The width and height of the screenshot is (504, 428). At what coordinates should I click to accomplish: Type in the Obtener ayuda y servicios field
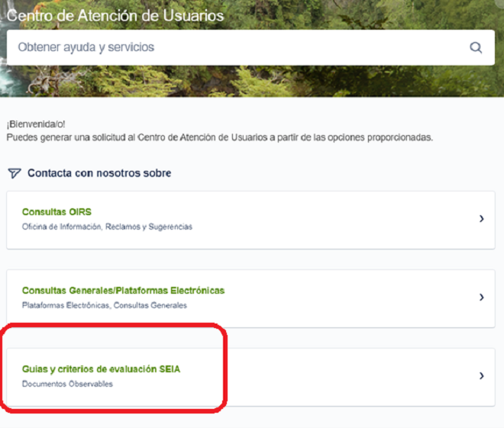pyautogui.click(x=229, y=47)
